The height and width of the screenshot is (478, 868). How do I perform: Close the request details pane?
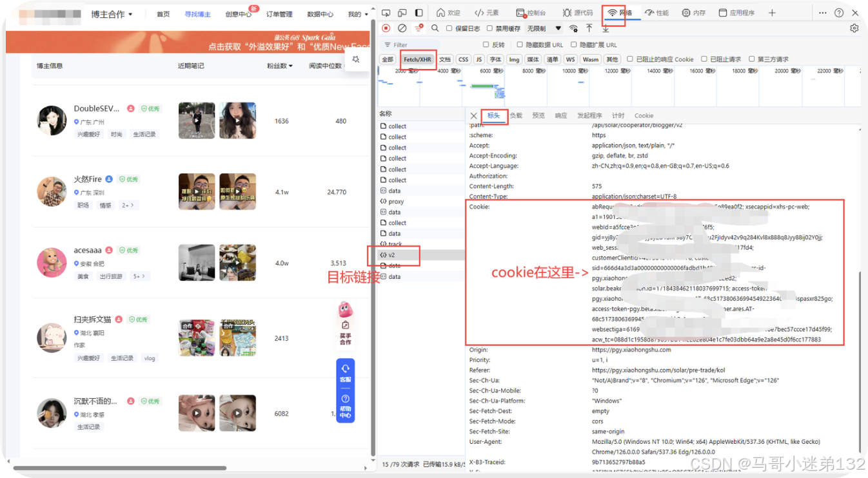point(473,116)
